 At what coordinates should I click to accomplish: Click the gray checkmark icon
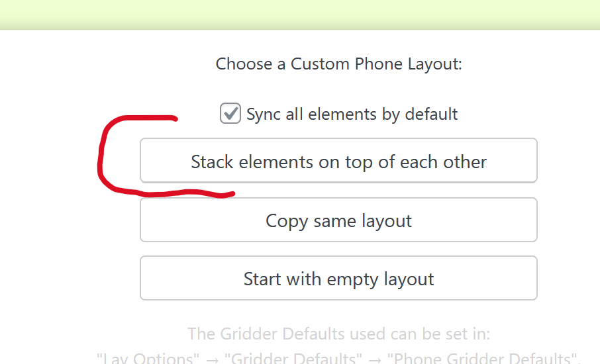click(x=230, y=114)
